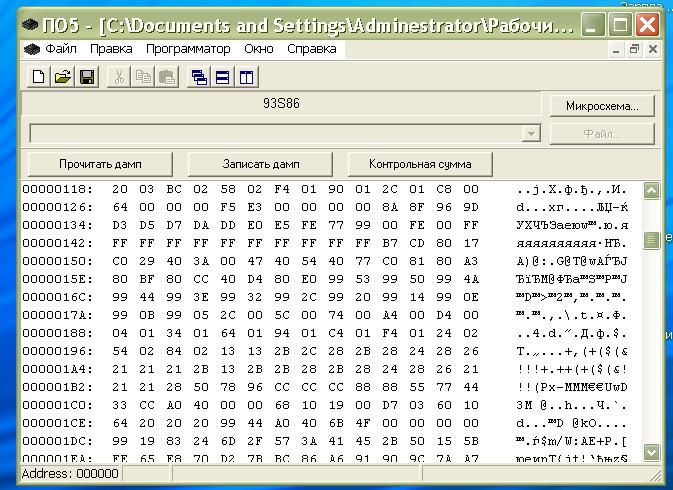Click byte D7 in row 000001C0
Screen dimensions: 673x490
(390, 405)
